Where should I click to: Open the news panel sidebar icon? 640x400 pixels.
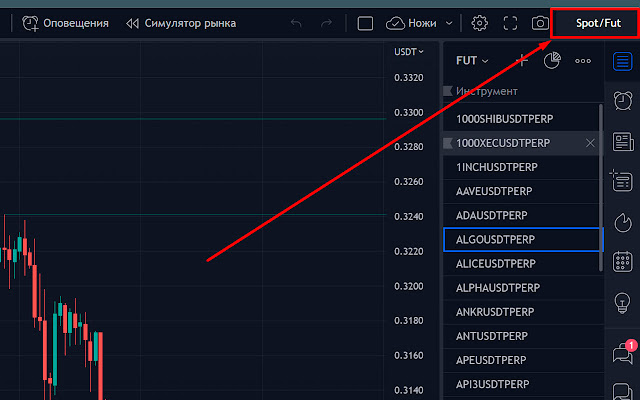[623, 142]
